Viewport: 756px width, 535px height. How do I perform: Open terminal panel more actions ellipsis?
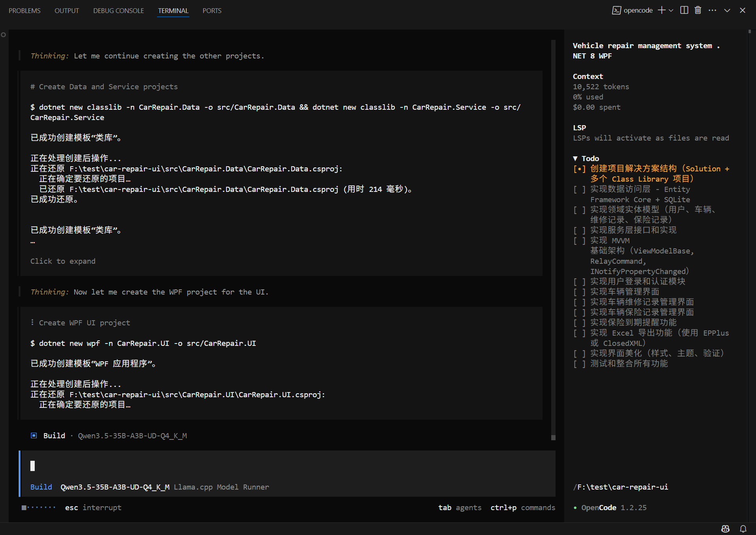[x=713, y=10]
